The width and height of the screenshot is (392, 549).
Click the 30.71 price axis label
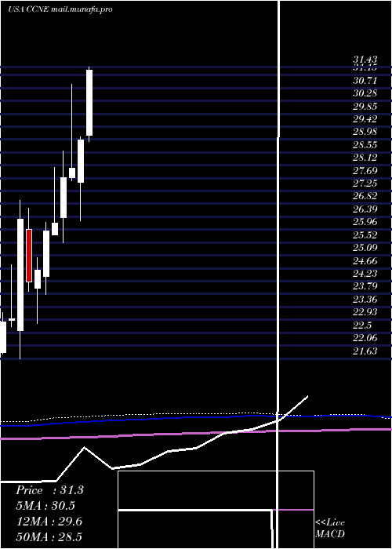(x=365, y=81)
